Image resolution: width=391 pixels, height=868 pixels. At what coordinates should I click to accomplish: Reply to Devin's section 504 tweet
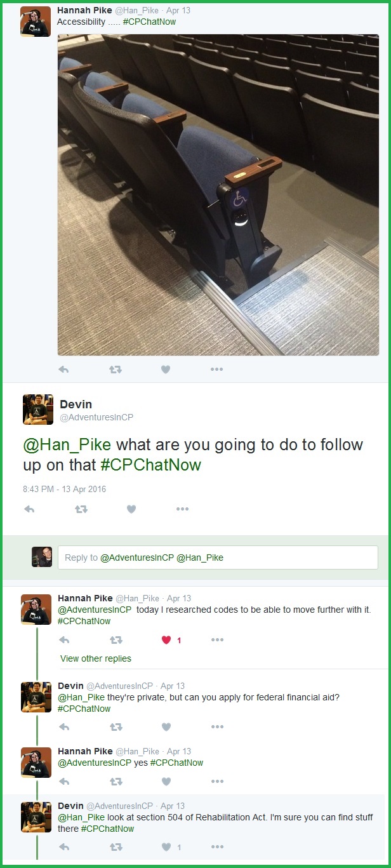[63, 847]
